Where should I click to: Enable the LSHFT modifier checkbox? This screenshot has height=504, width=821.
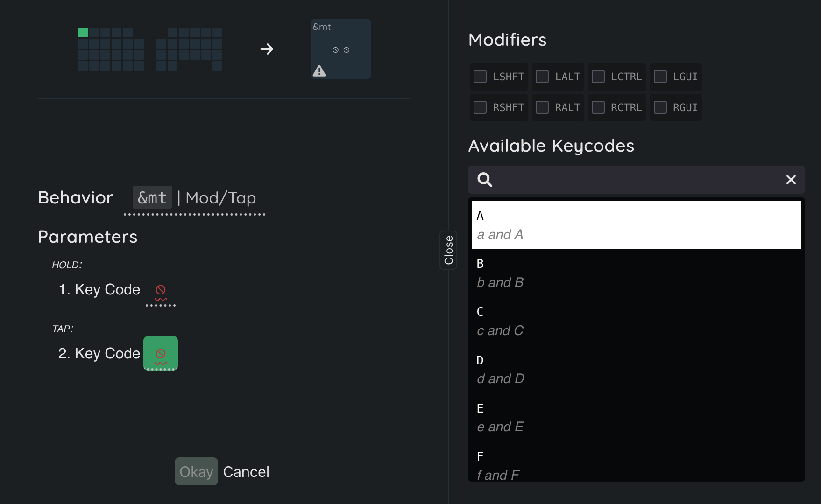click(x=480, y=77)
